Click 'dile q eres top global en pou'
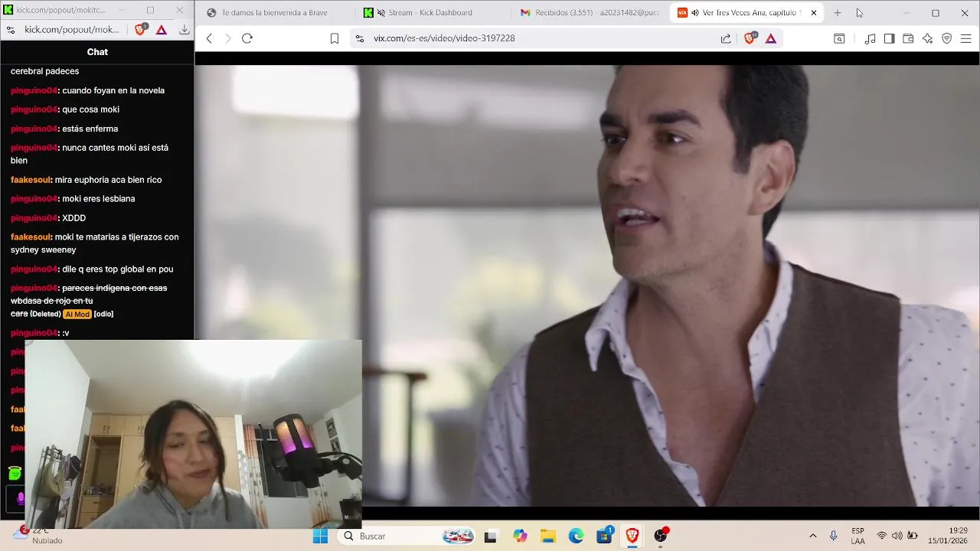The height and width of the screenshot is (551, 980). (117, 269)
